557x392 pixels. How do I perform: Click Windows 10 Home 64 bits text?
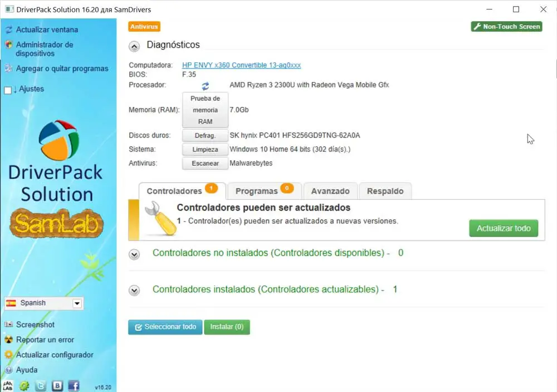click(290, 149)
